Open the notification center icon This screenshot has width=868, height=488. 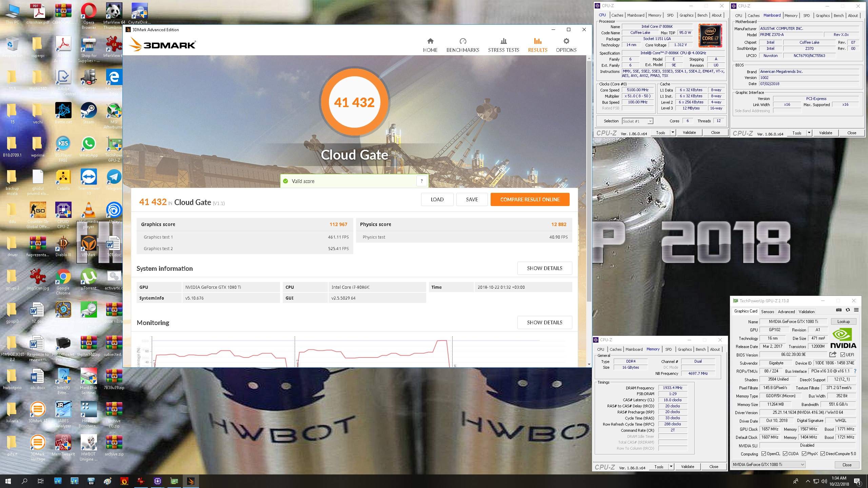pos(857,481)
